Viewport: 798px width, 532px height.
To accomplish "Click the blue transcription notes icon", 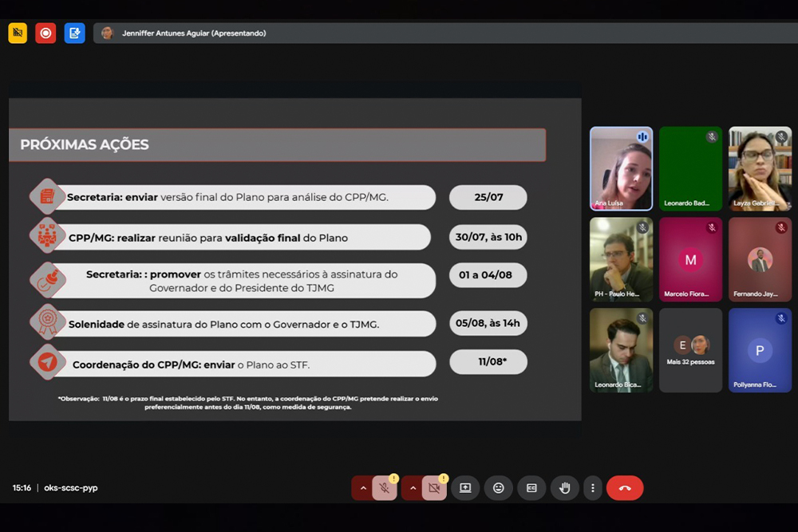I will 74,33.
